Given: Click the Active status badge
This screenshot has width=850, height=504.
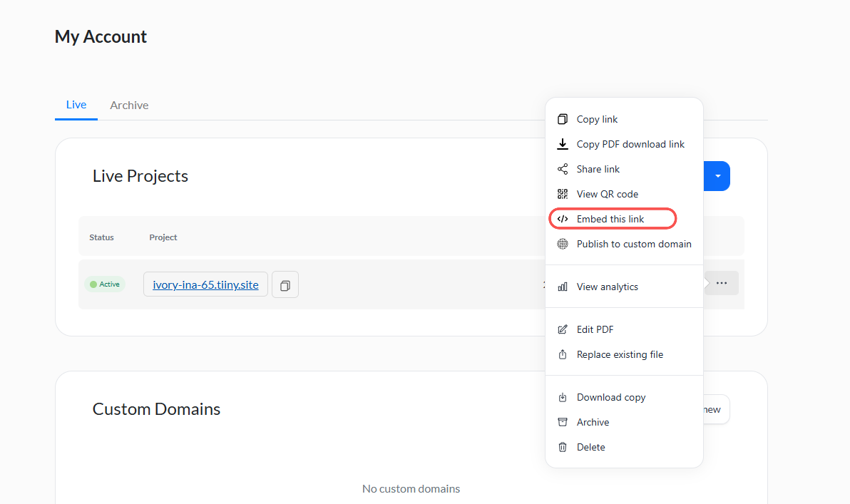Looking at the screenshot, I should point(105,284).
